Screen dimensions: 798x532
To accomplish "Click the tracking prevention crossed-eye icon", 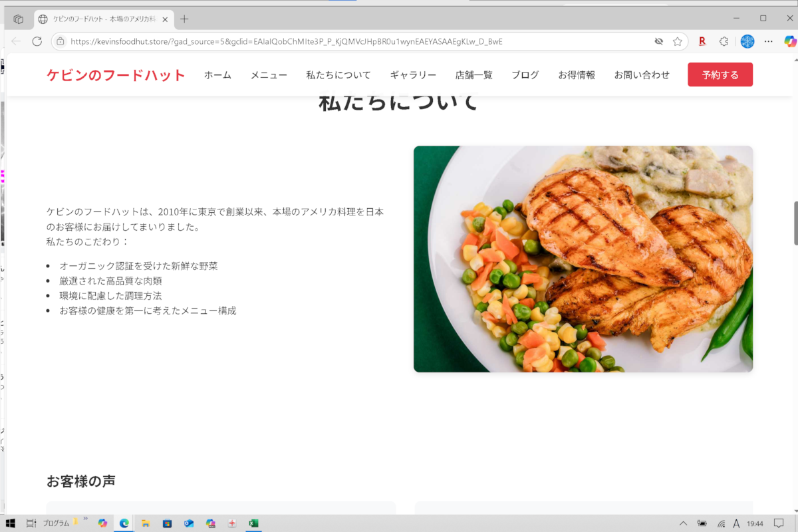I will coord(658,41).
